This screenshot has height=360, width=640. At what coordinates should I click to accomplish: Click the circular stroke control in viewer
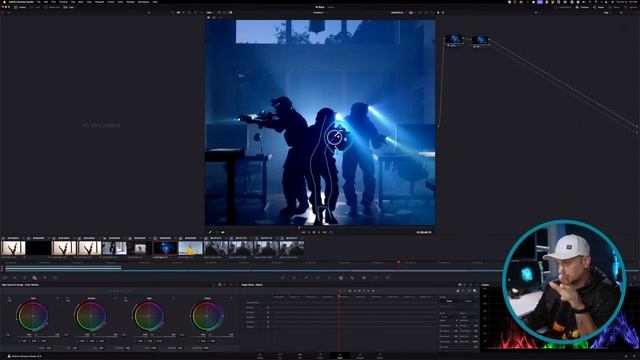click(334, 137)
